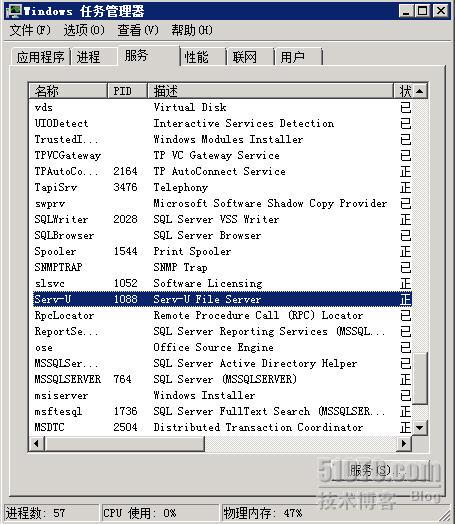Switch to the 应用程序 tab
This screenshot has height=524, width=455.
[40, 57]
